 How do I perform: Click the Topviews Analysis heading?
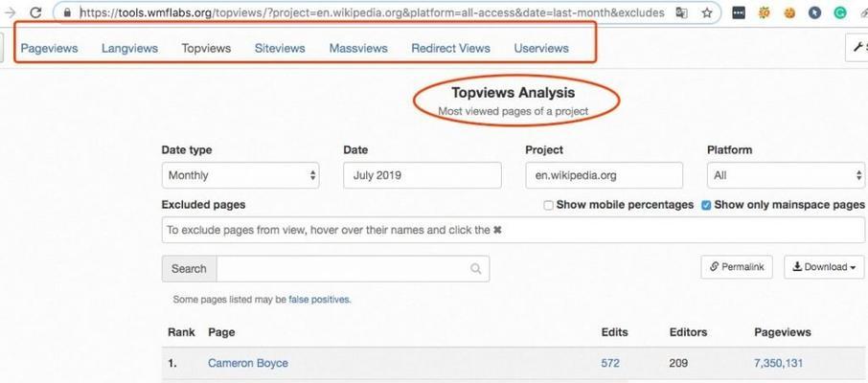pos(514,93)
